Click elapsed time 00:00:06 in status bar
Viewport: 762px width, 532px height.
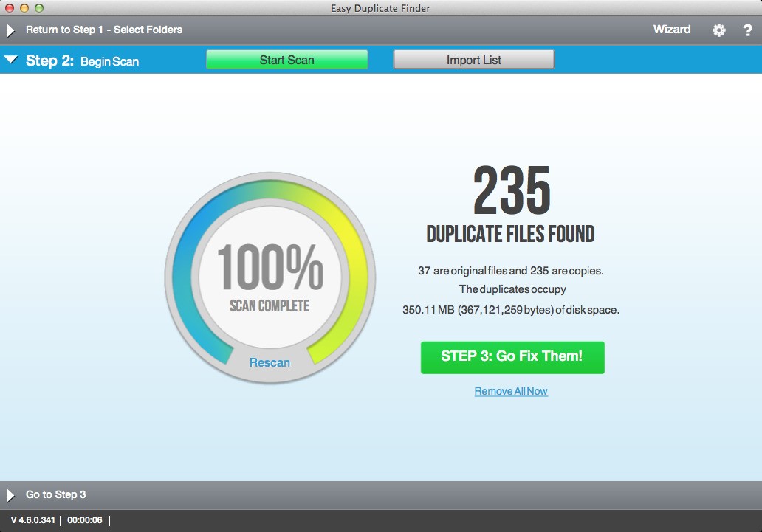pos(85,520)
